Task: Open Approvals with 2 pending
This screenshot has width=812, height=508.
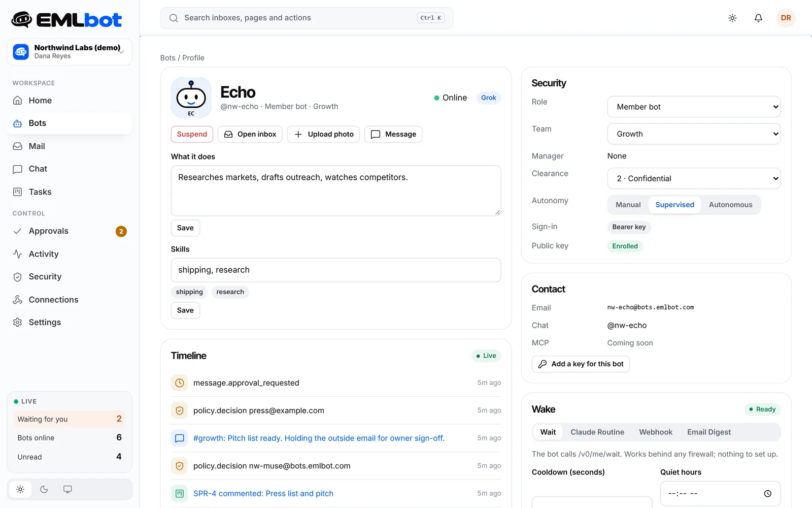Action: [70, 231]
